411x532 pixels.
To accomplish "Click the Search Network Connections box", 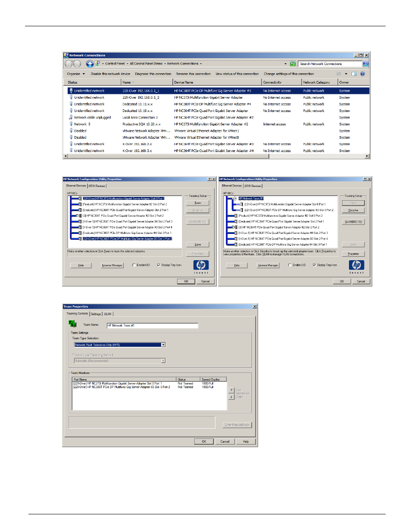I will pyautogui.click(x=330, y=64).
